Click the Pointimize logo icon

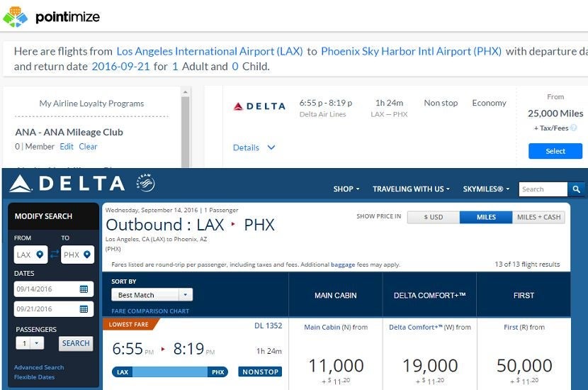(15, 16)
